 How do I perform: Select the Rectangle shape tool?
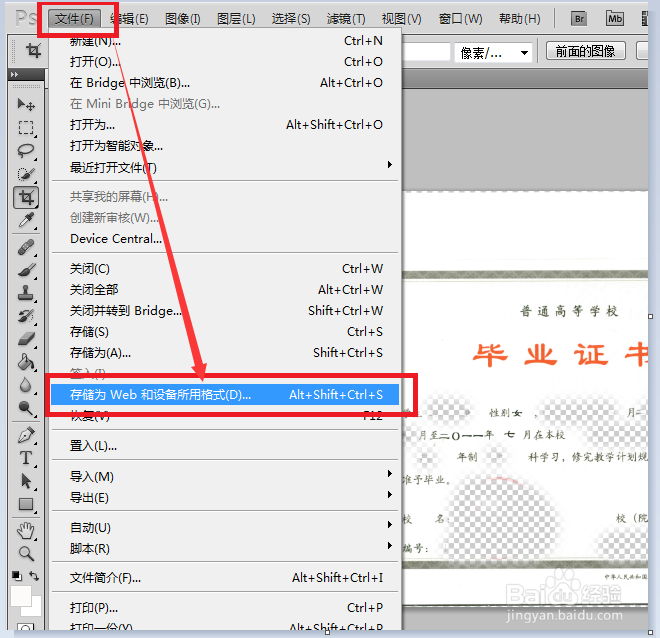coord(26,504)
